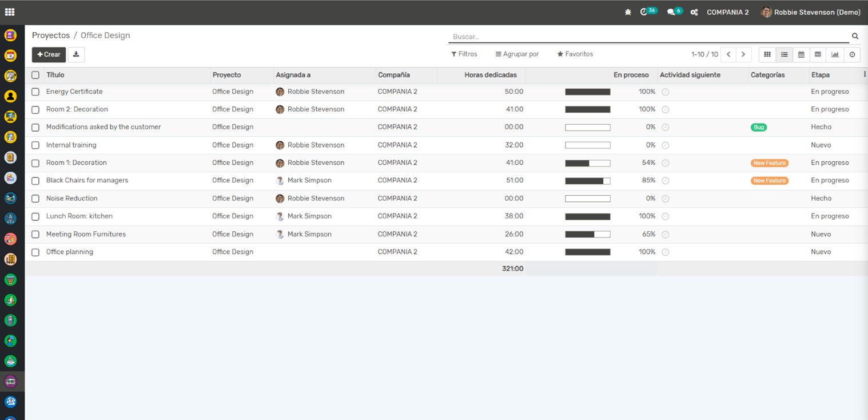Screen dimensions: 868x420
Task: Tick the Energy Certificate row checkbox
Action: point(35,92)
